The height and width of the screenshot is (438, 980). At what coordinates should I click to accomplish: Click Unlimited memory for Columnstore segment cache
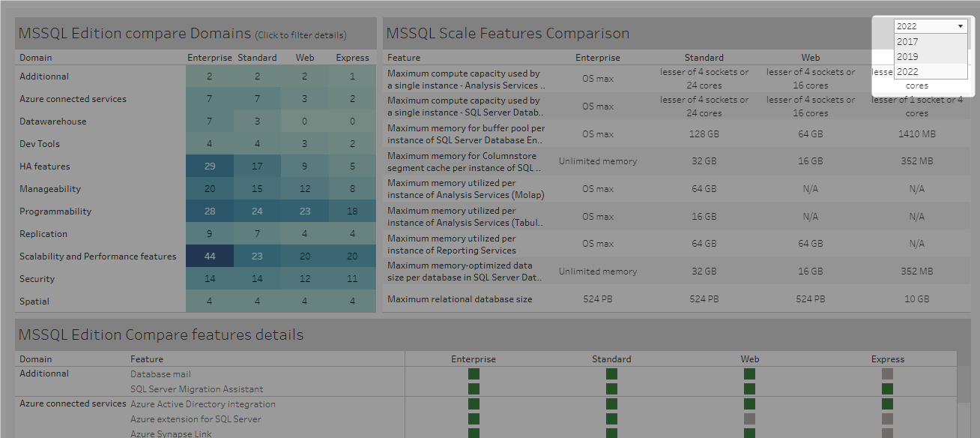pos(598,161)
